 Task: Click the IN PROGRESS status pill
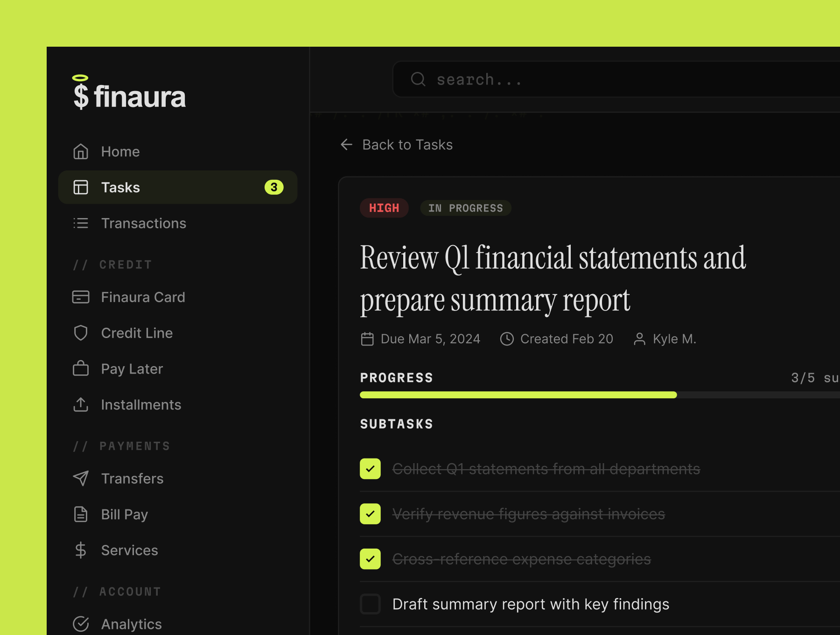[465, 208]
